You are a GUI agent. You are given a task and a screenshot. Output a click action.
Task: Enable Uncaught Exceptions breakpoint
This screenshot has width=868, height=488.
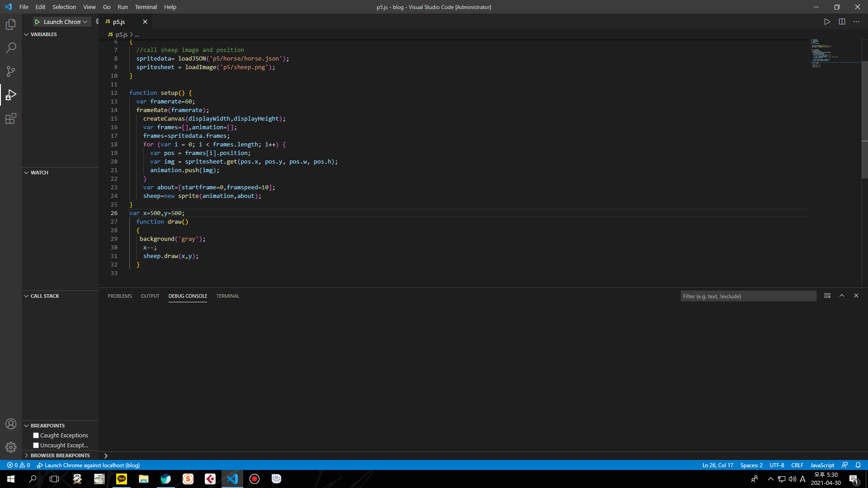(x=36, y=446)
